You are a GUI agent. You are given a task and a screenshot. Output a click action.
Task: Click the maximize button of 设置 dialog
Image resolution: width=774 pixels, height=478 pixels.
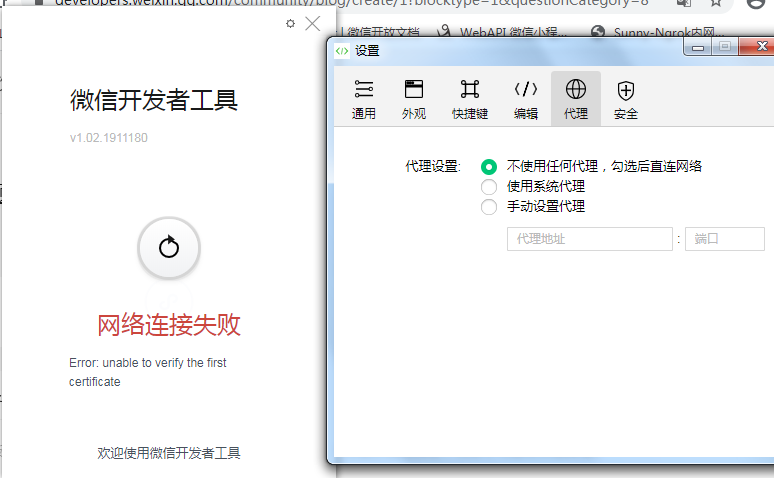[725, 47]
